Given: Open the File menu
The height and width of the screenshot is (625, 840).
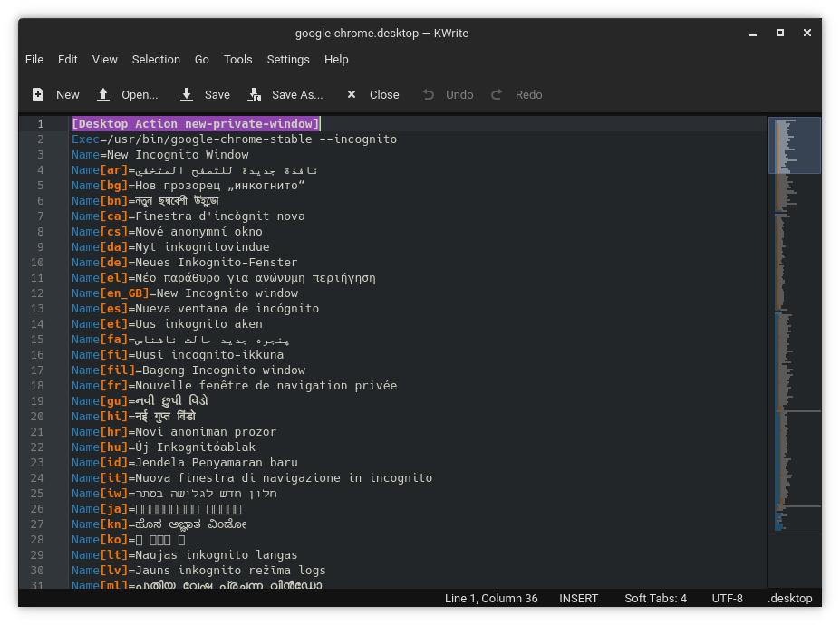Looking at the screenshot, I should [x=34, y=59].
